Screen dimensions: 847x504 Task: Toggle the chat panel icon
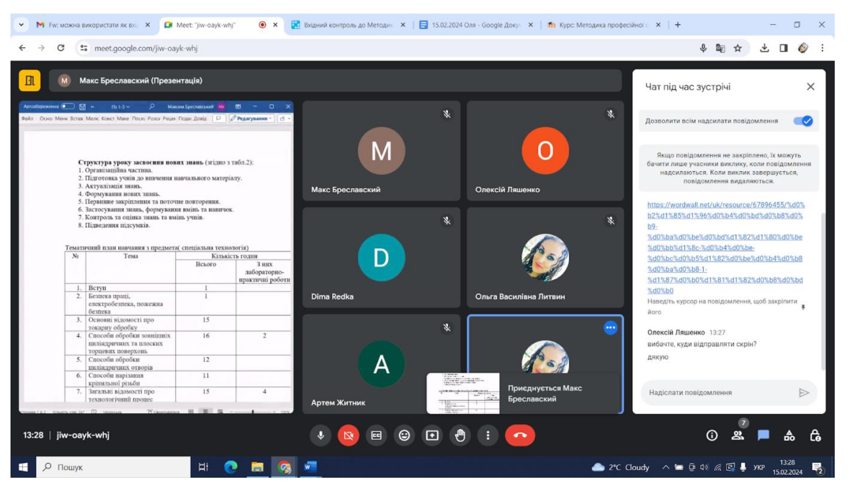763,435
